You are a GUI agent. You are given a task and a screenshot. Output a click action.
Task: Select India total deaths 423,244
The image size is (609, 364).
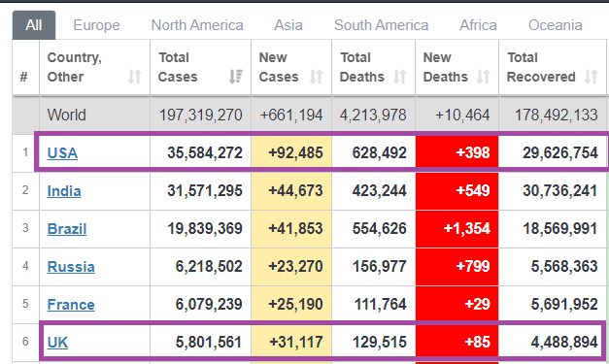tap(380, 191)
